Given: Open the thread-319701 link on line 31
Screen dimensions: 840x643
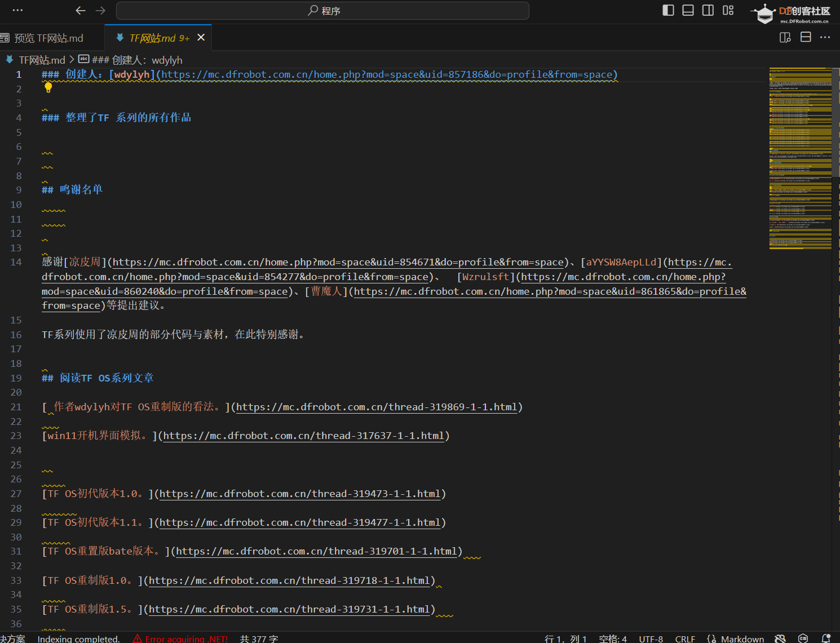Looking at the screenshot, I should point(316,551).
